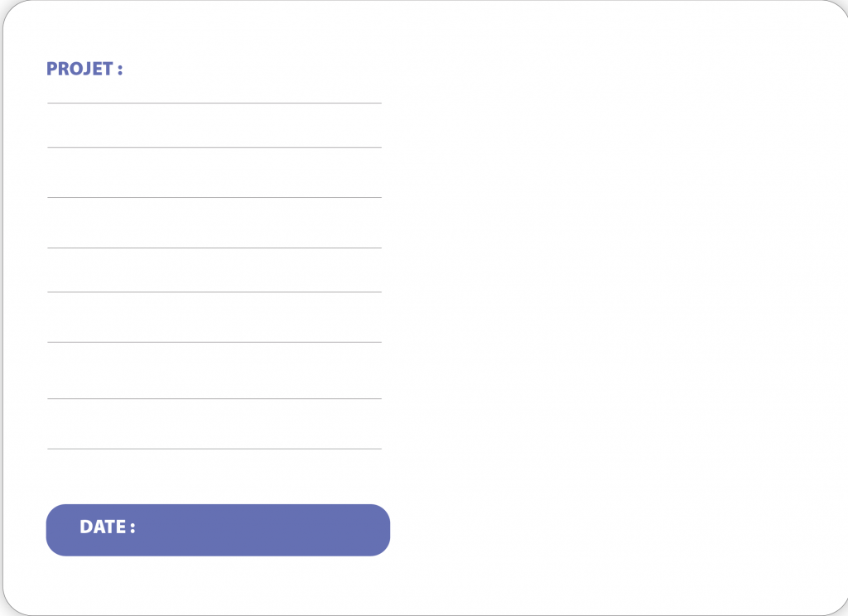This screenshot has height=616, width=848.
Task: Click the PROJET : heading label
Action: pos(84,69)
